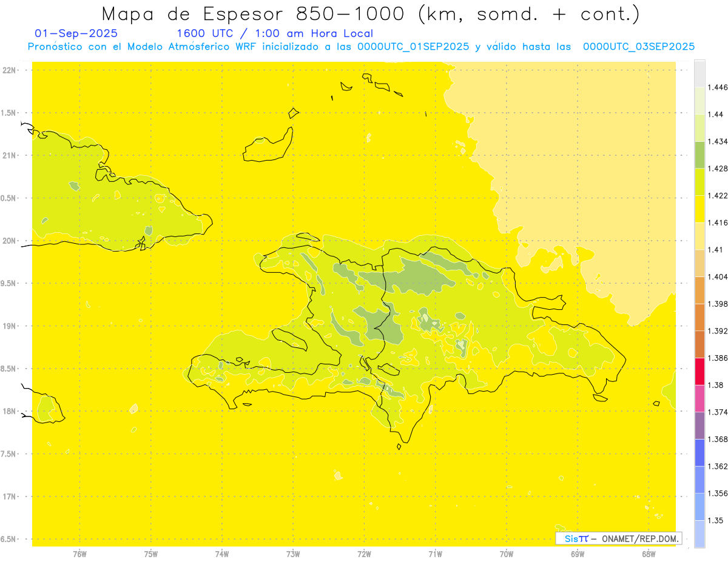Click the '18N' latitude axis label
728x562 pixels.
(x=9, y=411)
